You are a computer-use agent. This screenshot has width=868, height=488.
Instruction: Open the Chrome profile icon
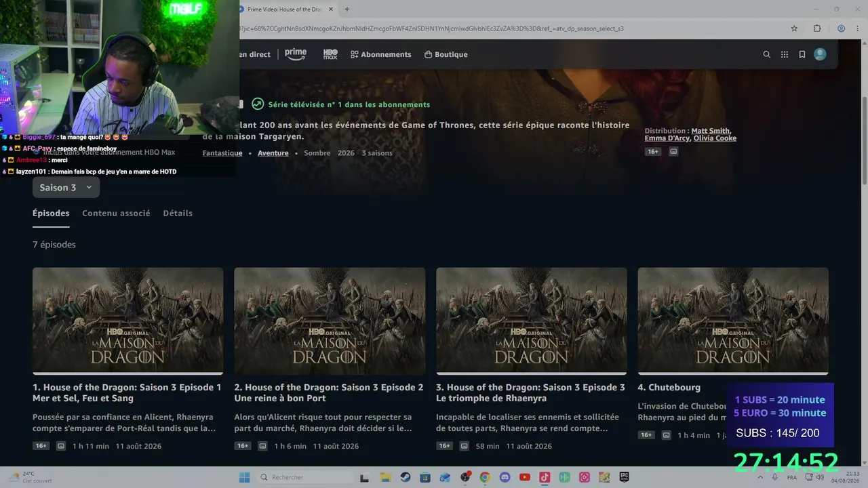[841, 28]
